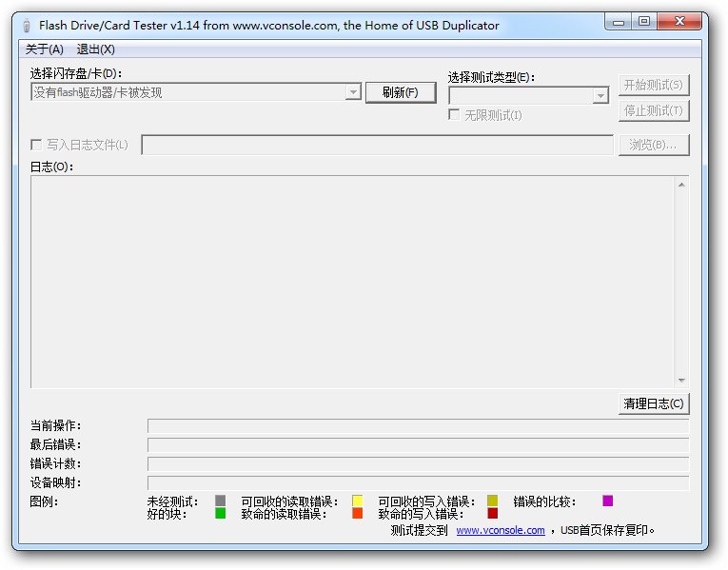Image resolution: width=728 pixels, height=570 pixels.
Task: Click the green 好的块 legend swatch
Action: pos(220,513)
